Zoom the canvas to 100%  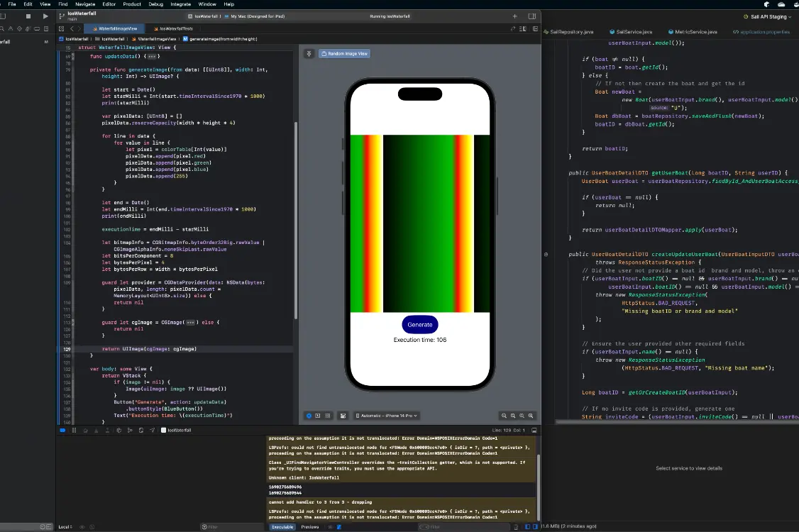pos(513,416)
